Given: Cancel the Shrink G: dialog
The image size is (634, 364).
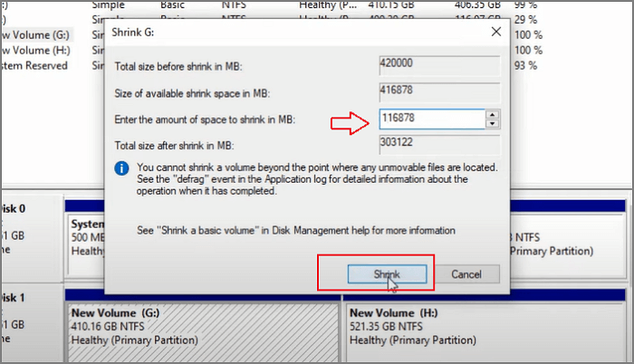Looking at the screenshot, I should pos(466,274).
